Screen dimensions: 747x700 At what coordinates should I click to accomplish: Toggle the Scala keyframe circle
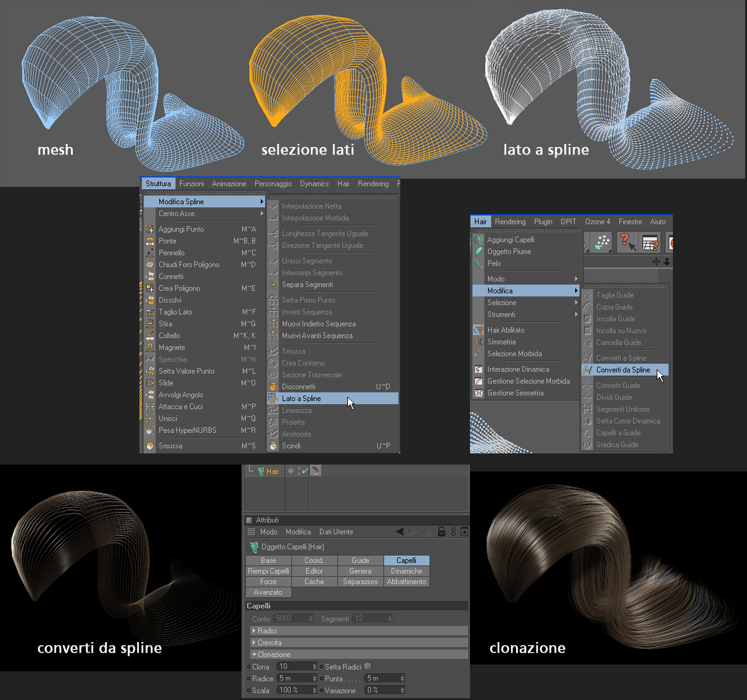click(x=249, y=691)
